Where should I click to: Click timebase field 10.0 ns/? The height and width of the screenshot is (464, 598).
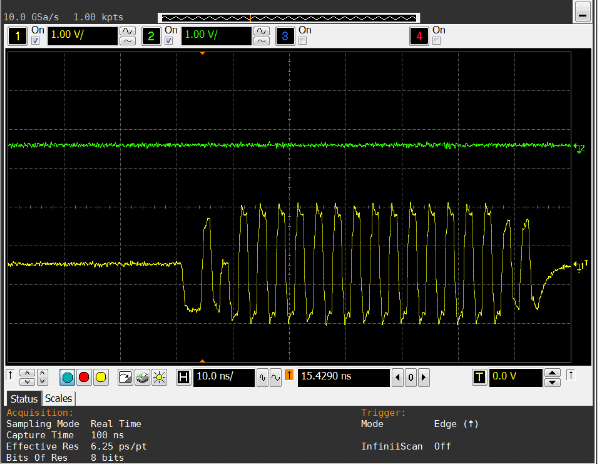tap(224, 377)
